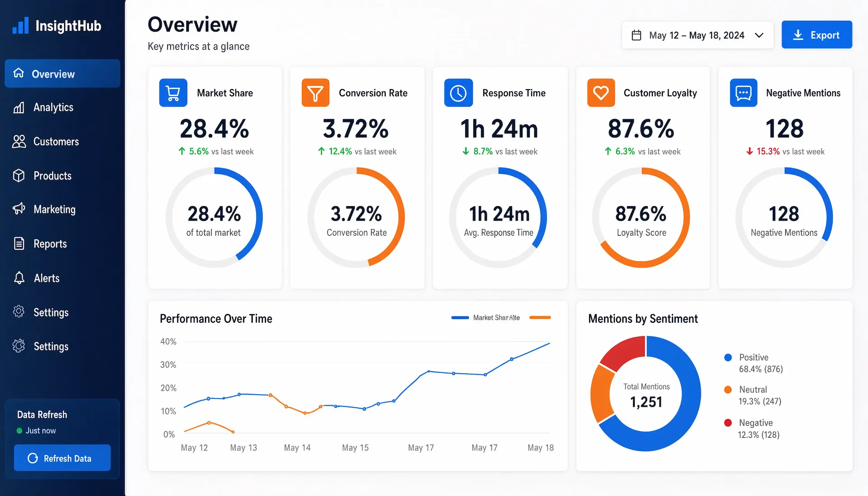This screenshot has width=868, height=496.
Task: Select the Analytics chart icon
Action: [x=19, y=107]
